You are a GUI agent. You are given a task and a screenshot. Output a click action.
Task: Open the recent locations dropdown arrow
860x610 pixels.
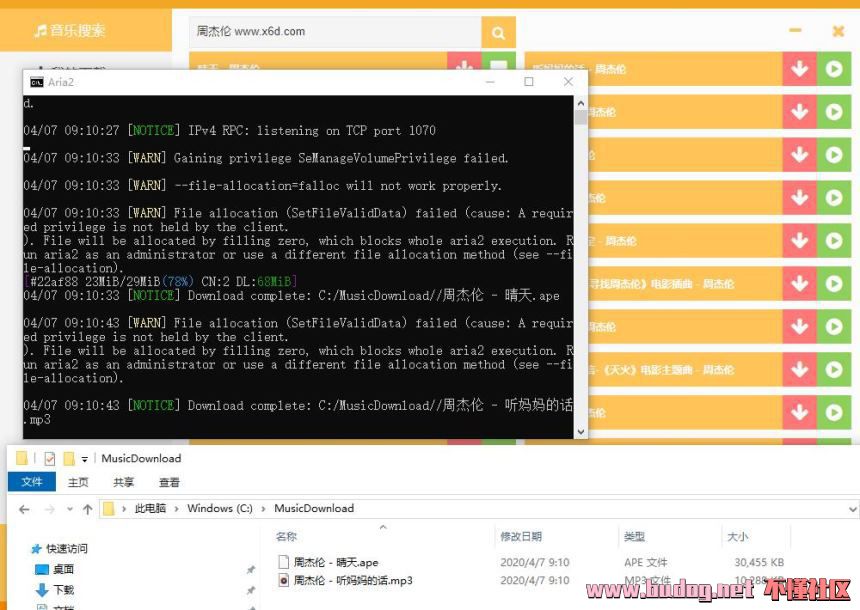[70, 510]
